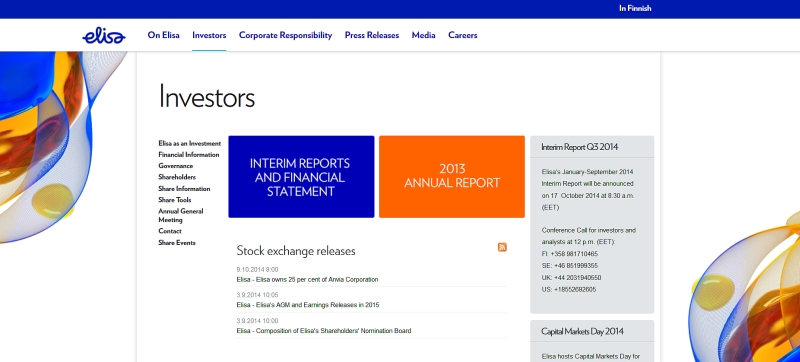
Task: Open the Governance sidebar link
Action: tap(176, 166)
